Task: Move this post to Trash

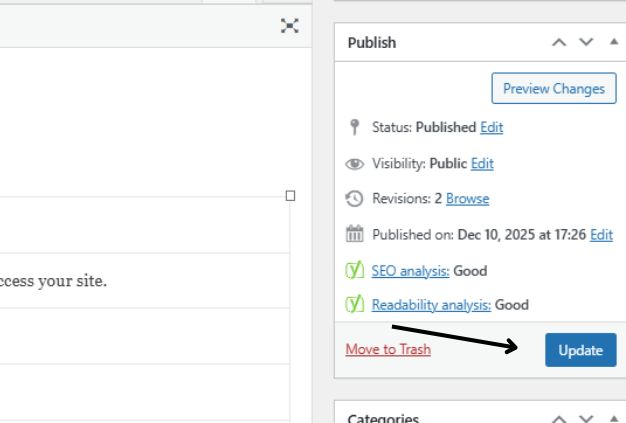Action: [388, 350]
